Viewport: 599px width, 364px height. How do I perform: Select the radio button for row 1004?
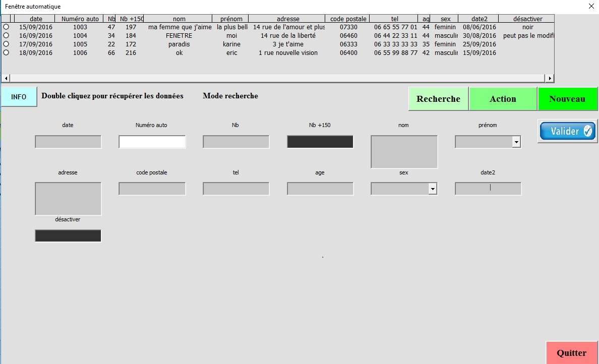click(x=6, y=36)
